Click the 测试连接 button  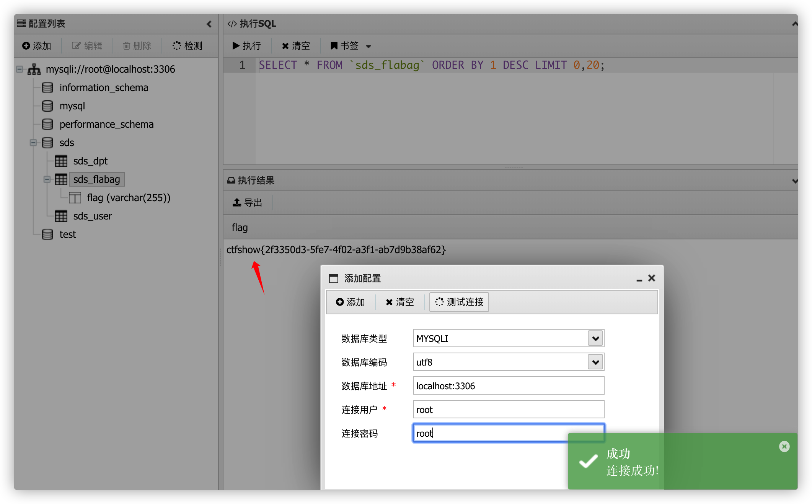point(459,302)
